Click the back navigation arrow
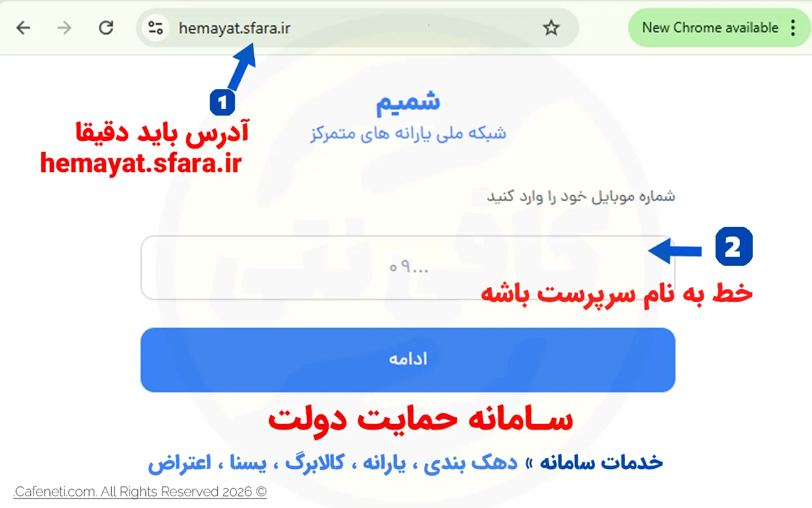Screen dimensions: 812x508 coord(23,27)
